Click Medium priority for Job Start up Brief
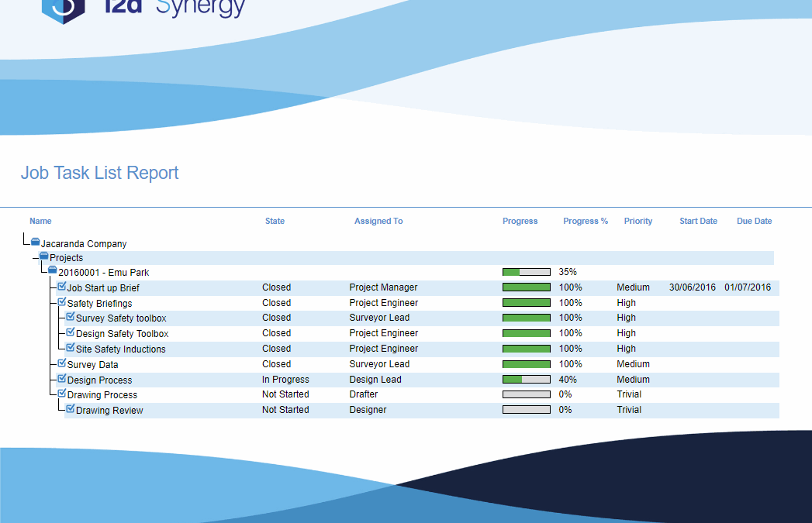812x523 pixels. point(634,287)
